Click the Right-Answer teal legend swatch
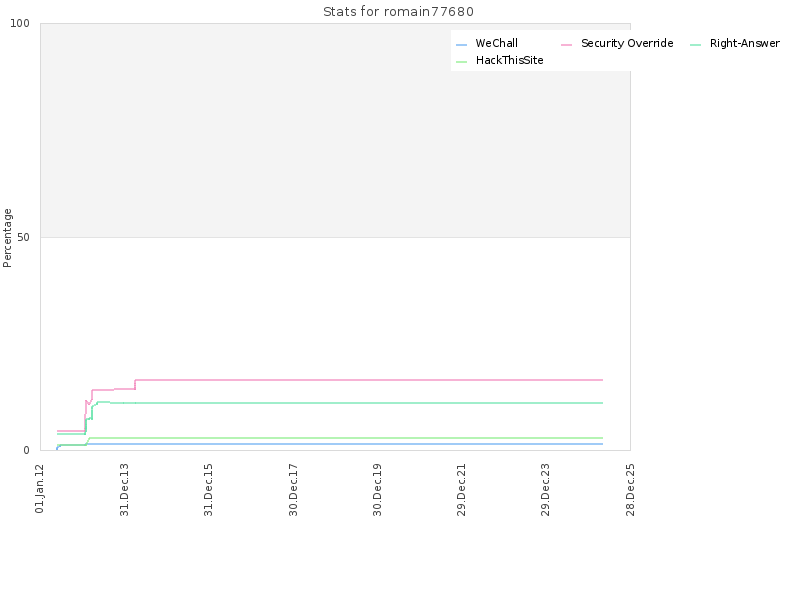Screen dimensions: 800x600 click(695, 45)
